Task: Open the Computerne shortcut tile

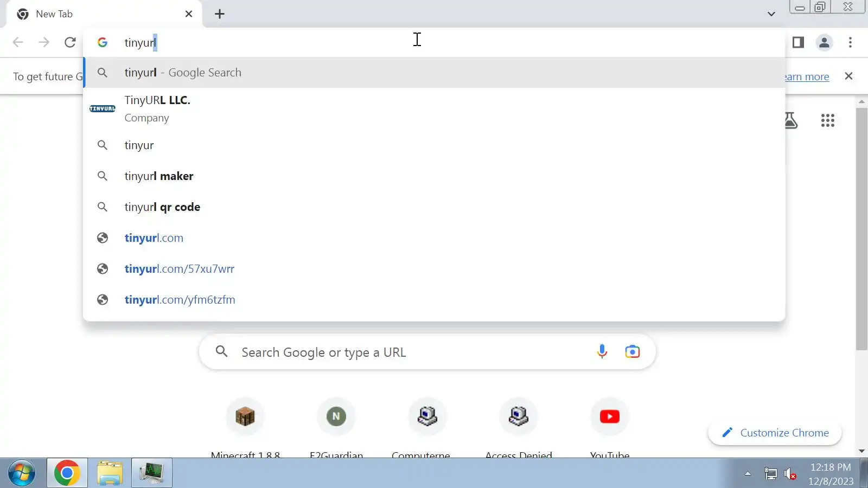Action: tap(427, 427)
